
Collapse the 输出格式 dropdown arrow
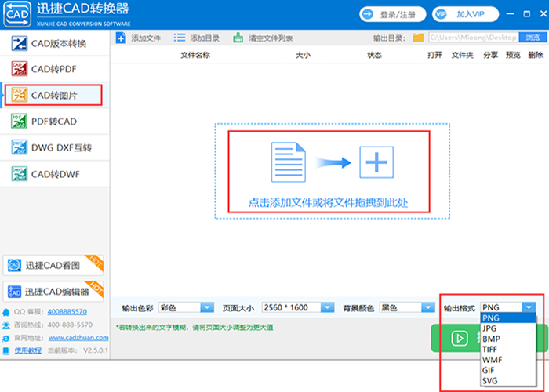click(x=529, y=307)
